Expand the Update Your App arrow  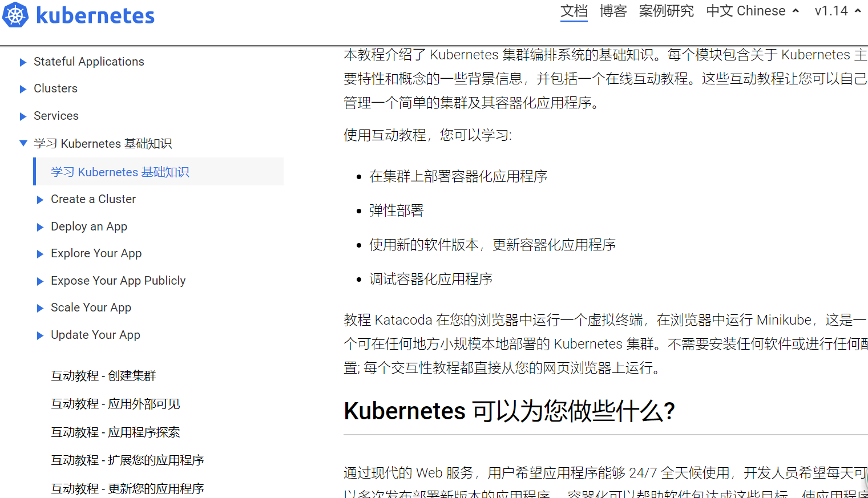point(40,335)
